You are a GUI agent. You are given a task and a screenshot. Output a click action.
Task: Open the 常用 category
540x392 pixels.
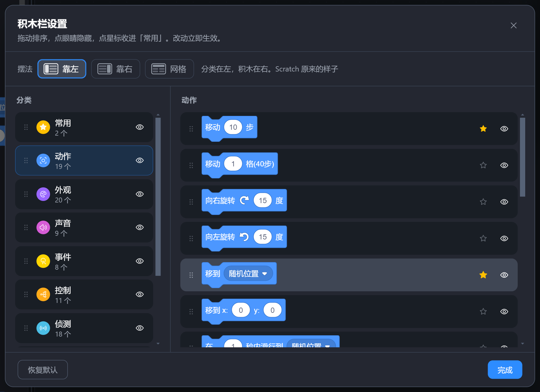[x=84, y=127]
